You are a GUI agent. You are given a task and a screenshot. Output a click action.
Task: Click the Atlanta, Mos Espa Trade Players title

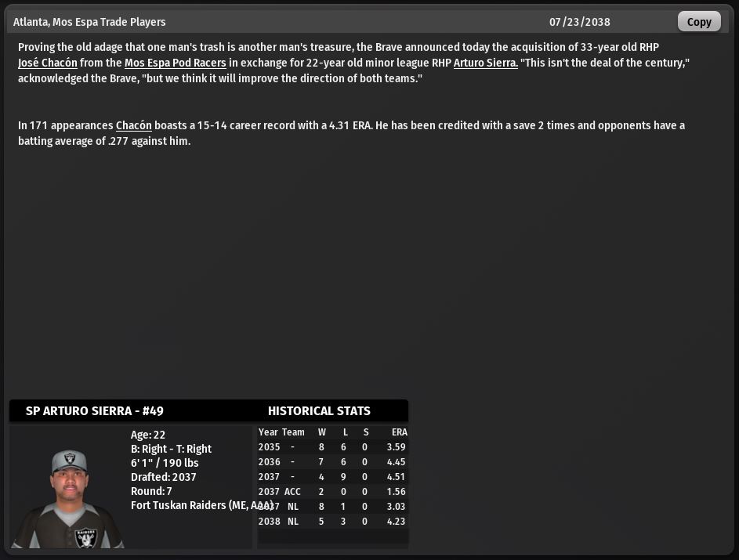(x=89, y=22)
